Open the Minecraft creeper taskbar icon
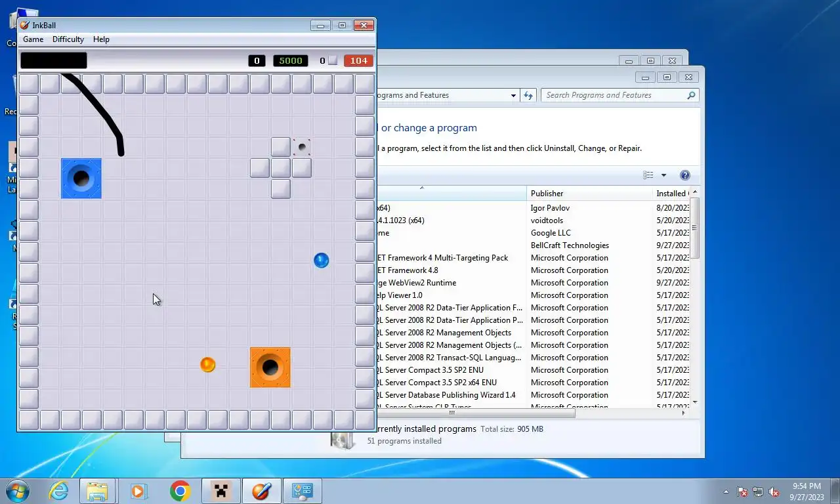 [x=221, y=491]
